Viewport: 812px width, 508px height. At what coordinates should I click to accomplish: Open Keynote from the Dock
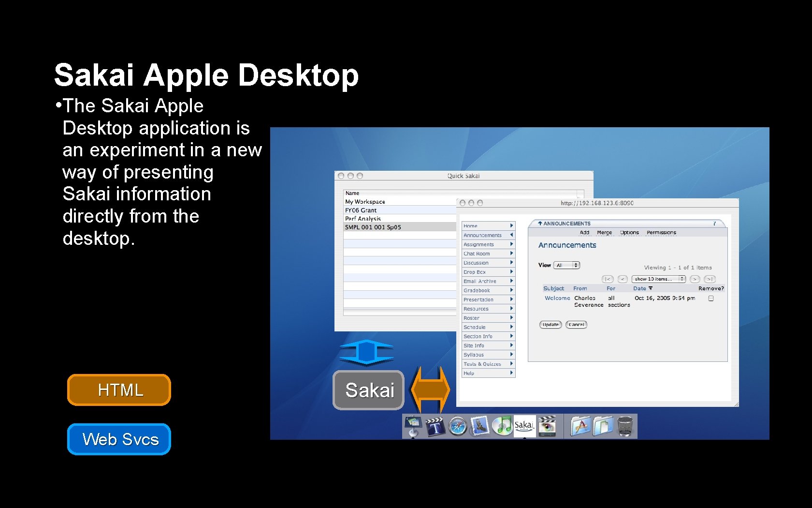pos(413,426)
